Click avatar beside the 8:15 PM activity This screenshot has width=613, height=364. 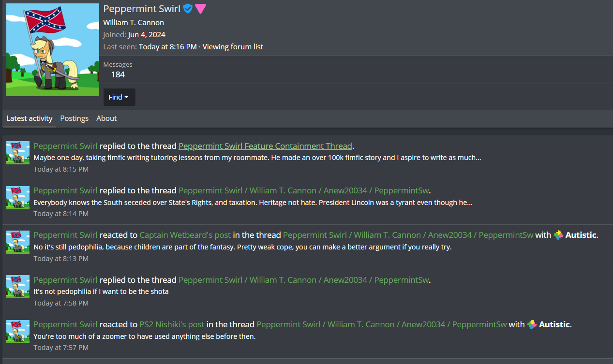(x=18, y=153)
